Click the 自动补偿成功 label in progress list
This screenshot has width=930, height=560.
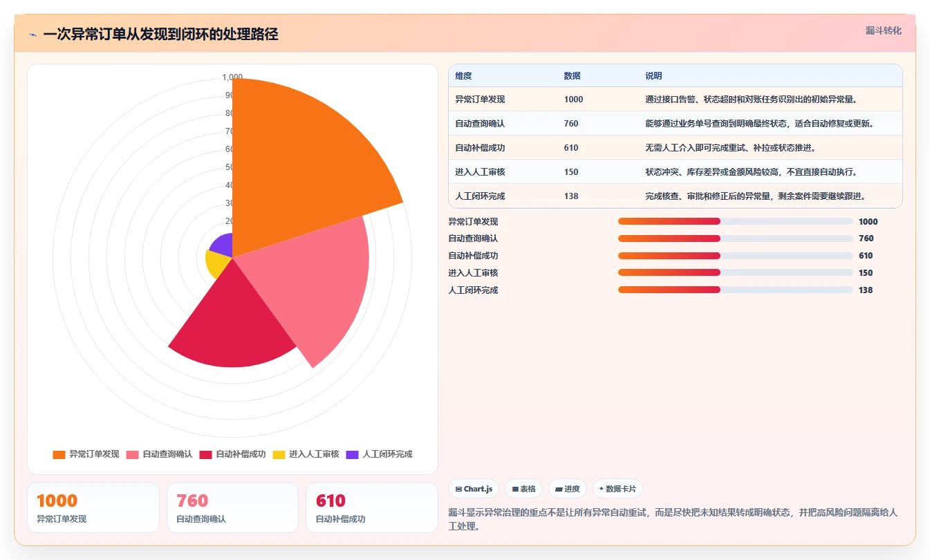pyautogui.click(x=473, y=256)
